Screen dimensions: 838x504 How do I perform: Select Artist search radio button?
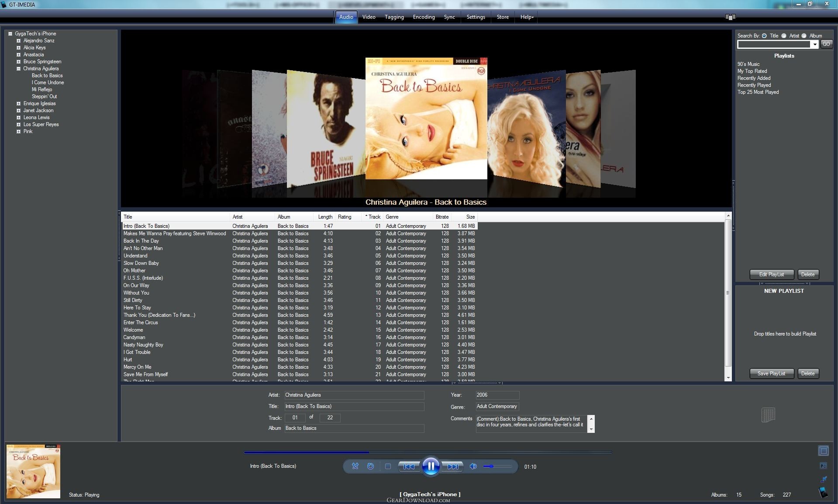(784, 36)
